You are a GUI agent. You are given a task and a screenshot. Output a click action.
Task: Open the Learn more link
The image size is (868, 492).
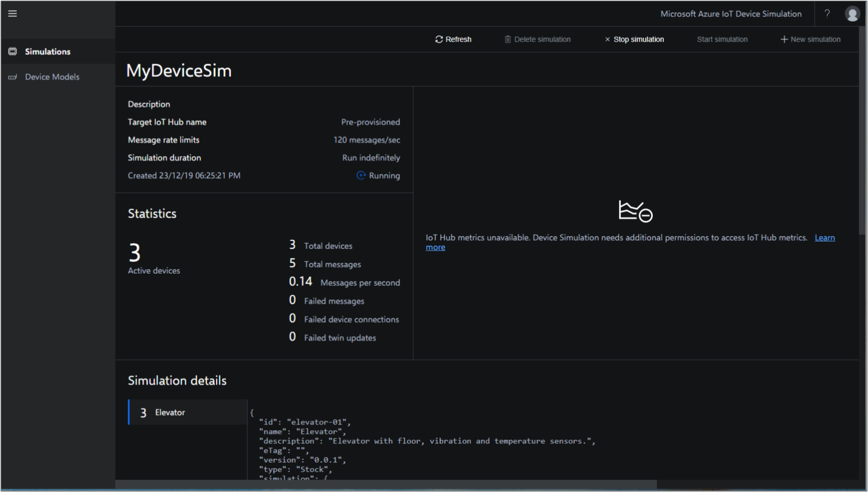[x=824, y=237]
